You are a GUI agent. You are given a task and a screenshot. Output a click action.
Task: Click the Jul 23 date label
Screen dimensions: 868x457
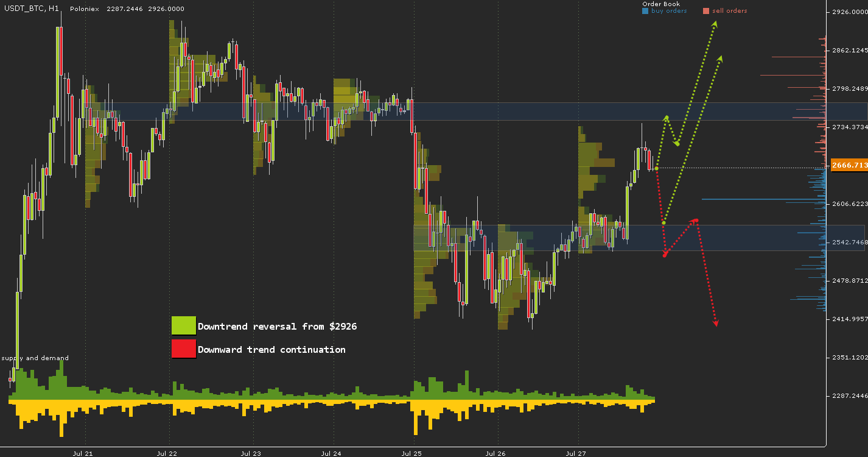[x=251, y=453]
